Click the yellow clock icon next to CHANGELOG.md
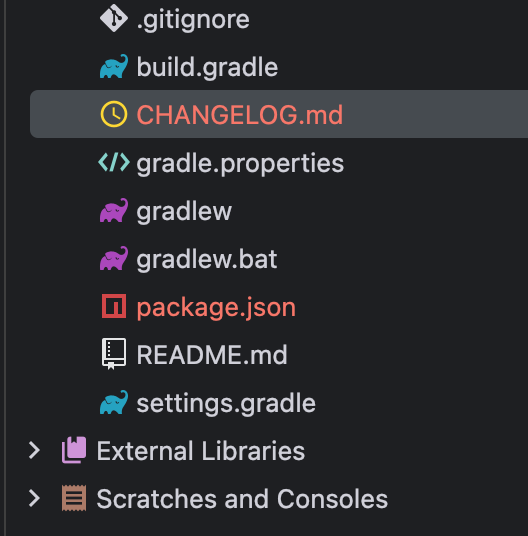Image resolution: width=528 pixels, height=536 pixels. tap(114, 114)
